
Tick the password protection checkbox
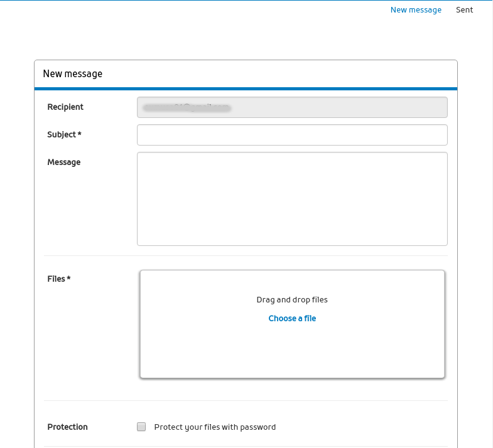[141, 427]
